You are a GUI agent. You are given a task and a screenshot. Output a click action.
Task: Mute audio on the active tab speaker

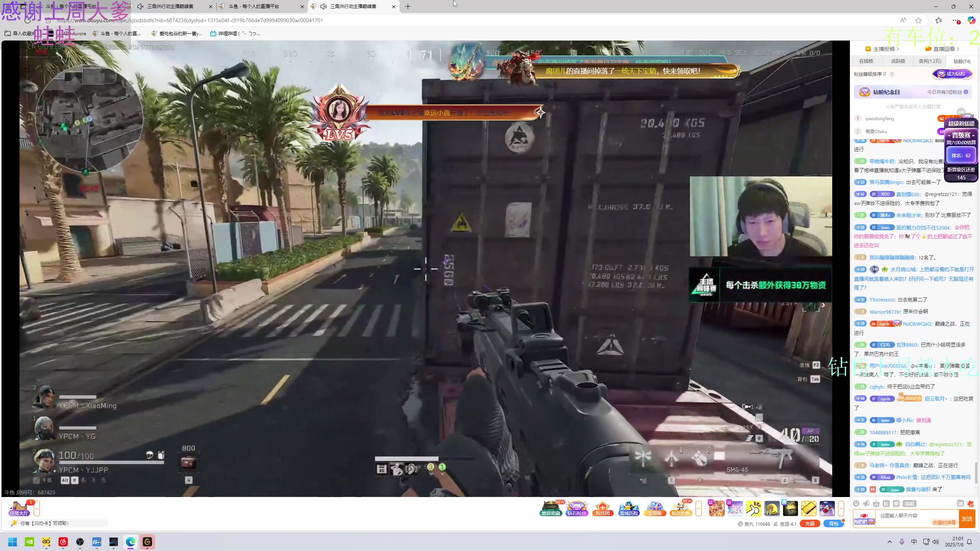click(323, 6)
